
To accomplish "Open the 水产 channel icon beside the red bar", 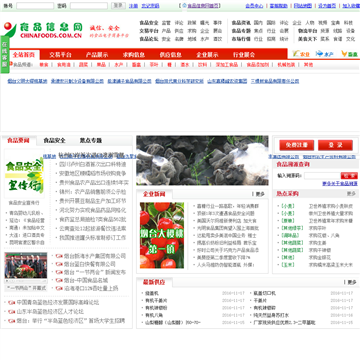I will [325, 54].
